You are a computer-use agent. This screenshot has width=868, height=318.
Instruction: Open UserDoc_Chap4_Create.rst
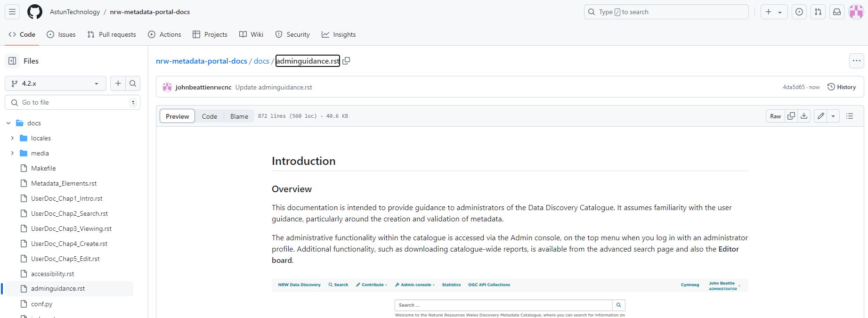pos(68,244)
